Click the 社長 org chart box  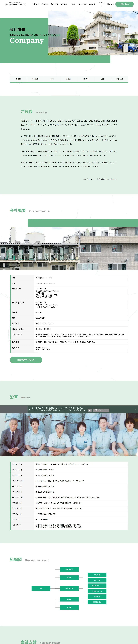tap(41, 589)
